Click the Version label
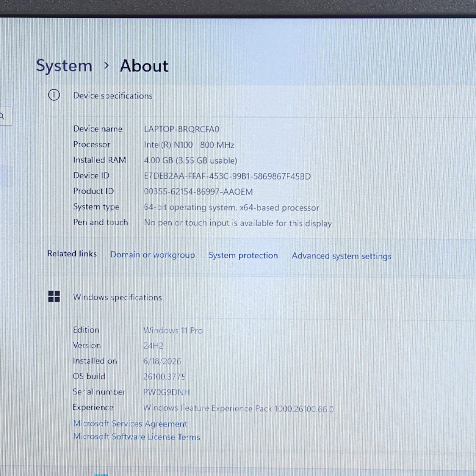The image size is (476, 476). pyautogui.click(x=87, y=345)
